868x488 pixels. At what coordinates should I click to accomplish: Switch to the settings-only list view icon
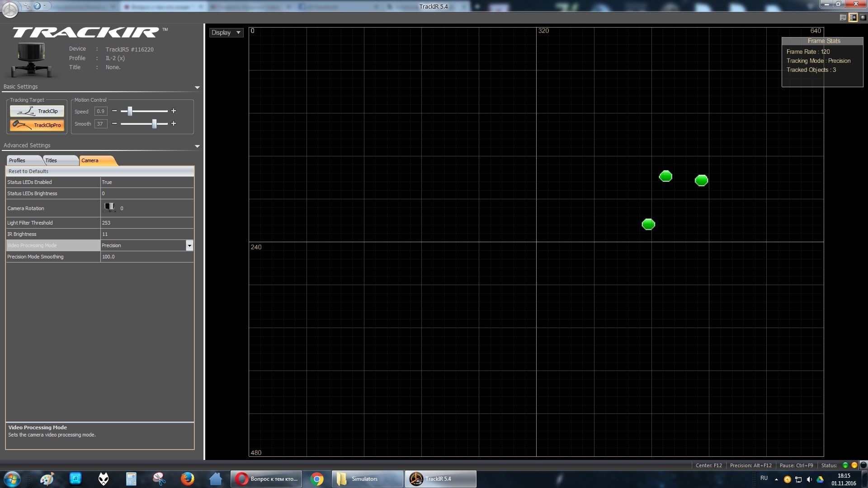coord(843,18)
